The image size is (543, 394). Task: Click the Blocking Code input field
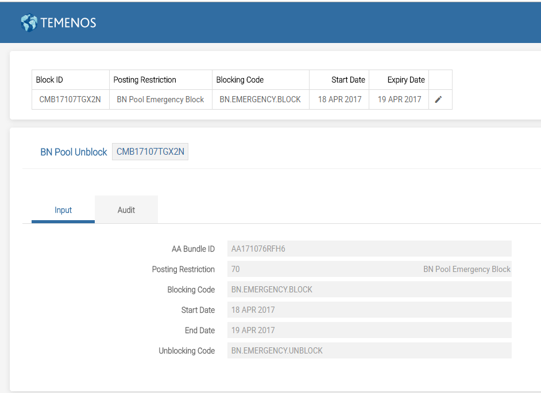click(369, 289)
